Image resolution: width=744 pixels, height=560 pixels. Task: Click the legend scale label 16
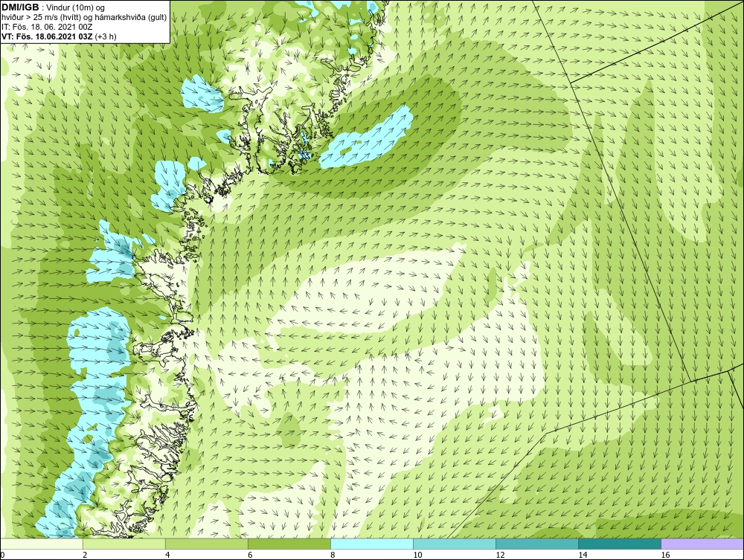664,555
